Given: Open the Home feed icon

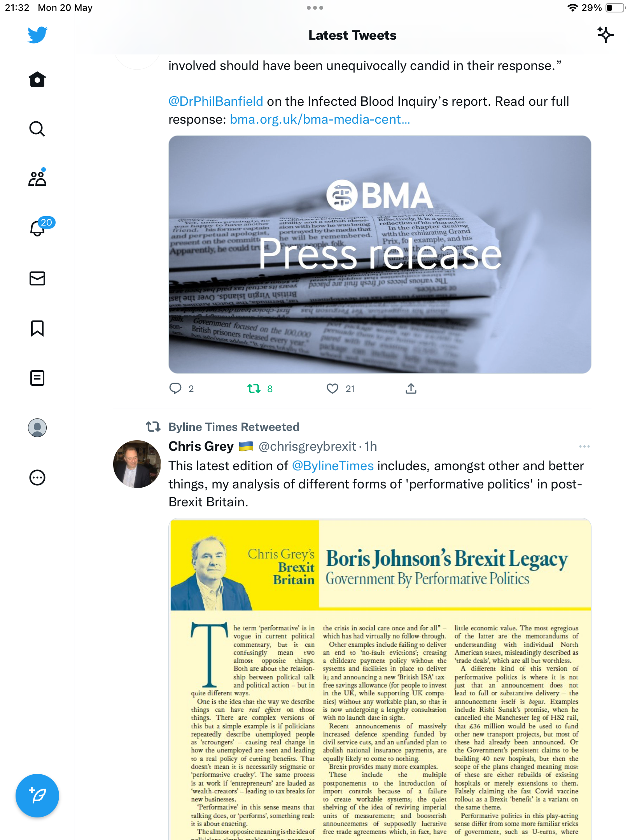Looking at the screenshot, I should [37, 79].
